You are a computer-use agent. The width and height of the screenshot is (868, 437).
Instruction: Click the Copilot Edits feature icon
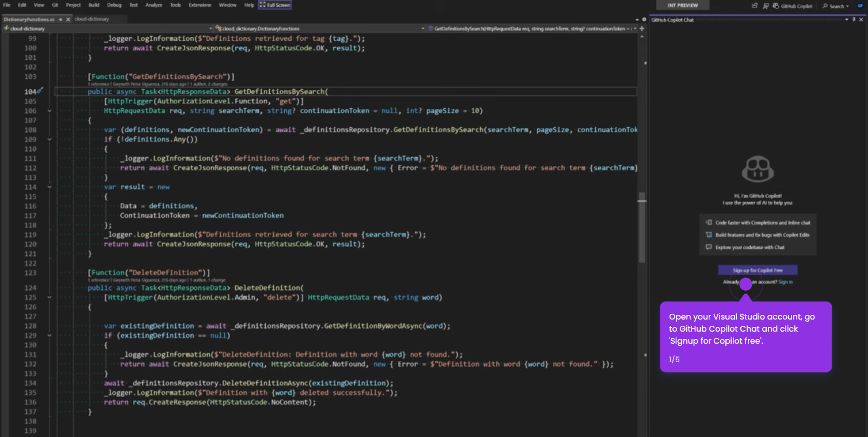(709, 235)
